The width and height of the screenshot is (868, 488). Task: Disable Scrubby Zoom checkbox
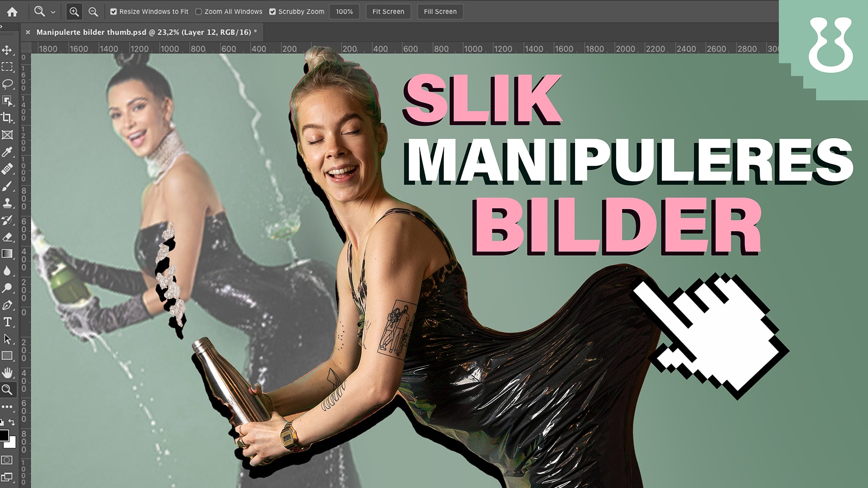click(x=273, y=12)
